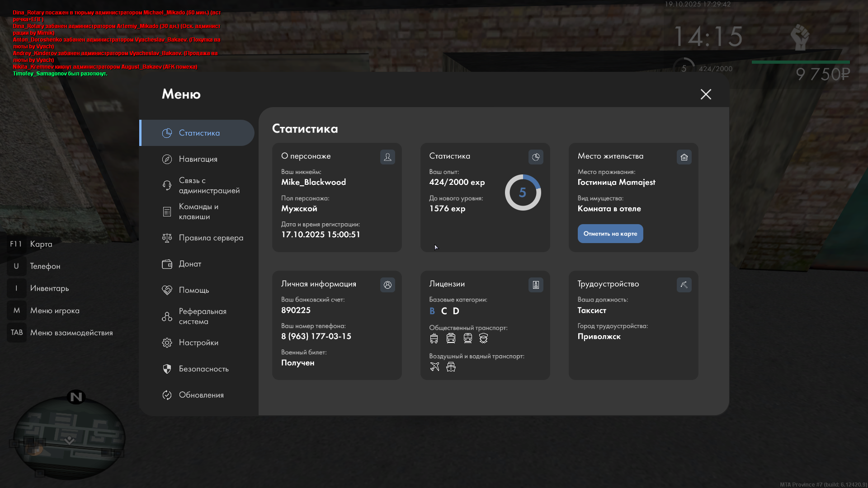Image resolution: width=868 pixels, height=488 pixels.
Task: Close the Меню window with X
Action: pos(706,94)
